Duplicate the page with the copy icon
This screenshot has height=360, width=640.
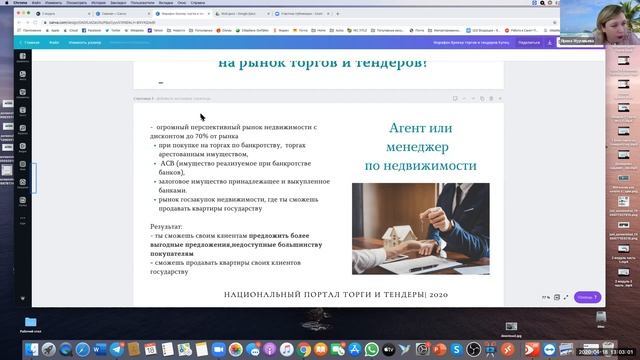[x=482, y=98]
